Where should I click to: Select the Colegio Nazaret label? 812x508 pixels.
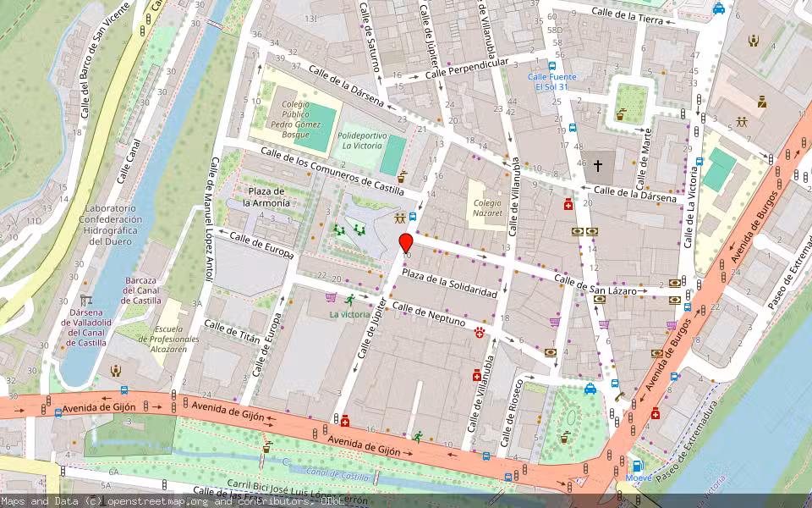click(487, 208)
